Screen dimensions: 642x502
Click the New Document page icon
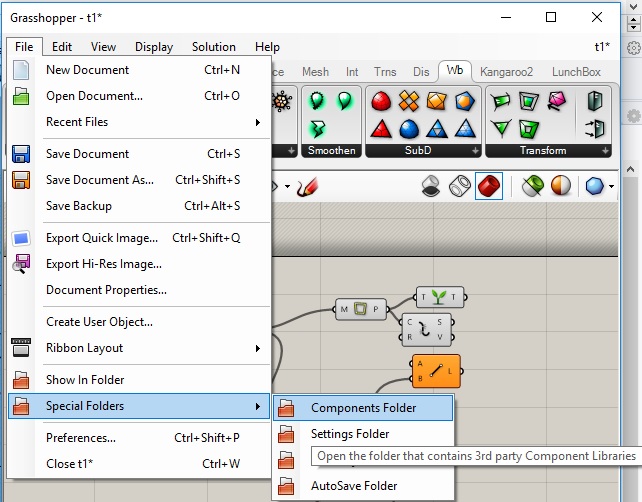pos(21,70)
